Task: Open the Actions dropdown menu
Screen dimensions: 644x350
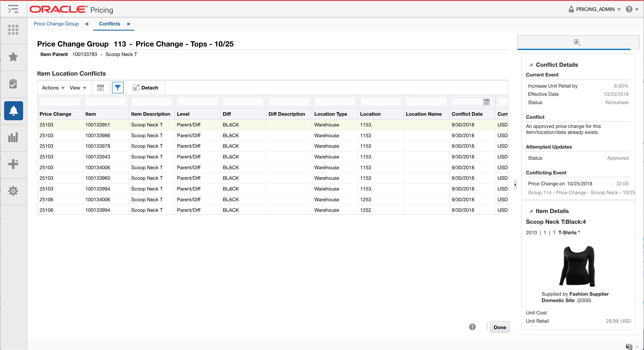Action: coord(53,88)
